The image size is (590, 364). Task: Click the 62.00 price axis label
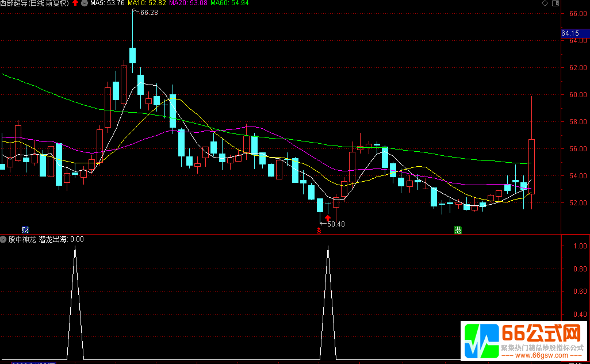(x=578, y=68)
